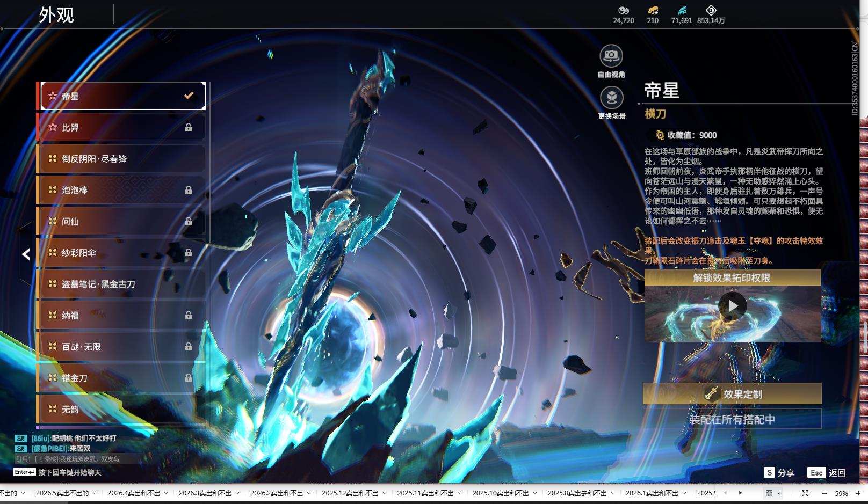The image size is (868, 504).
Task: Open the dropdown arrow on 2025.12卖出和不出 tab
Action: click(x=384, y=493)
